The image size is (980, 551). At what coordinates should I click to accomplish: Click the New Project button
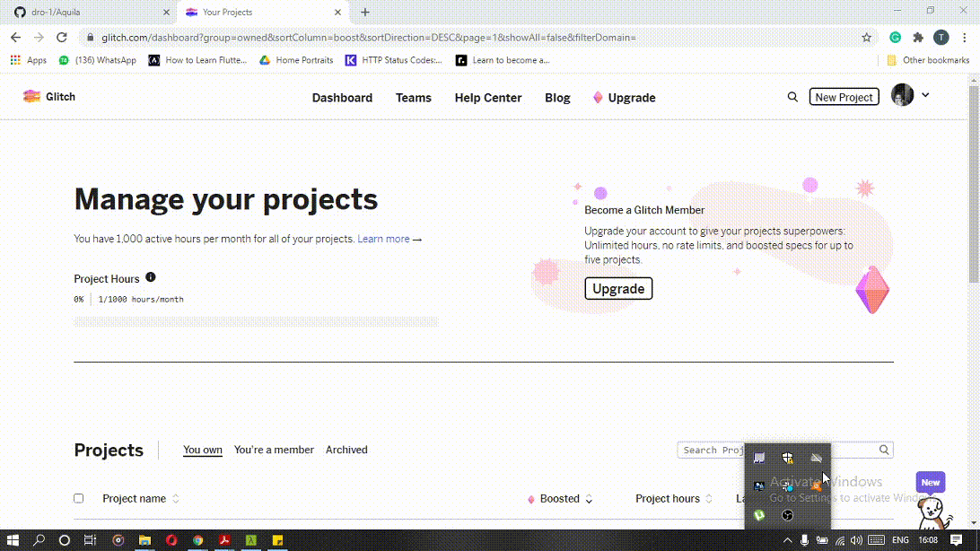tap(844, 97)
